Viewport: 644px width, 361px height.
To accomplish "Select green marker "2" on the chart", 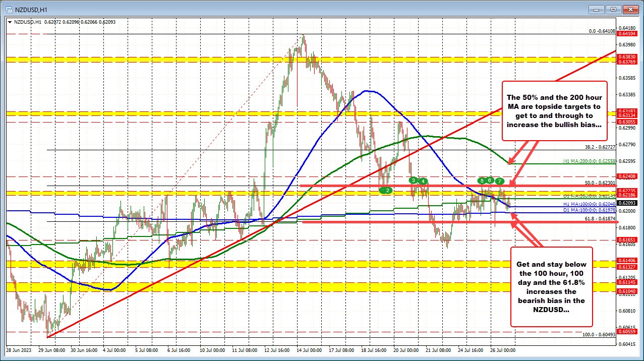I will [x=386, y=190].
